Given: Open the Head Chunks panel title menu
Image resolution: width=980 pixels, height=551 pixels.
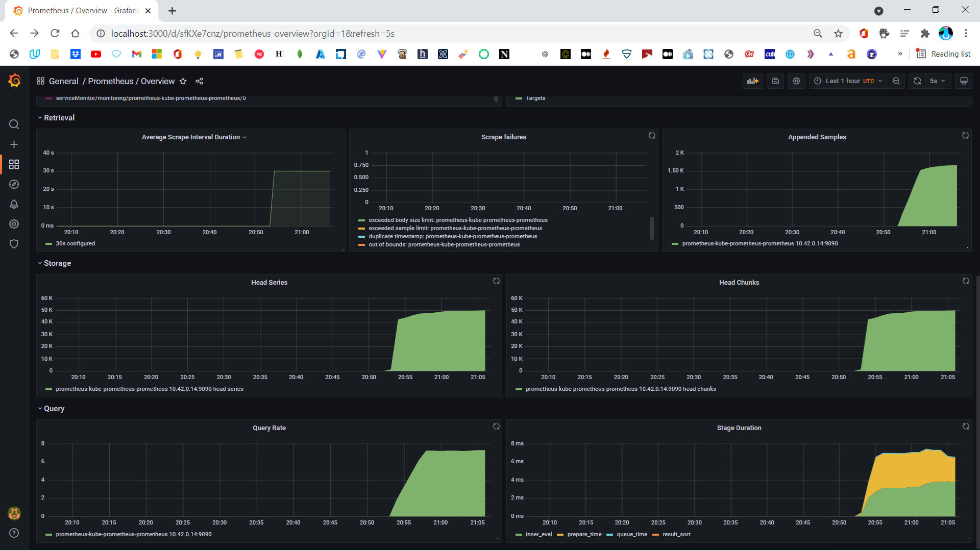Looking at the screenshot, I should (x=739, y=283).
